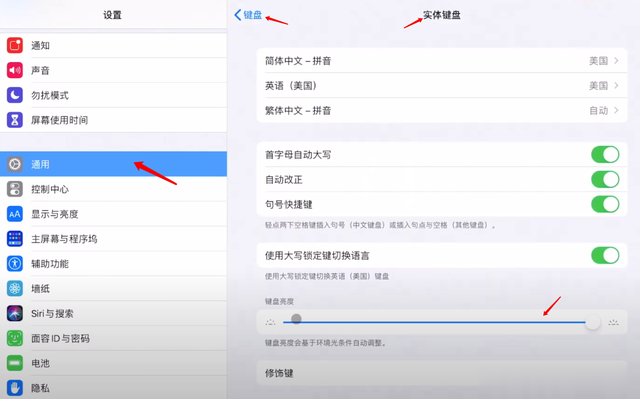Click the 美国 value on 英语（美国） row
This screenshot has width=640, height=399.
click(599, 86)
